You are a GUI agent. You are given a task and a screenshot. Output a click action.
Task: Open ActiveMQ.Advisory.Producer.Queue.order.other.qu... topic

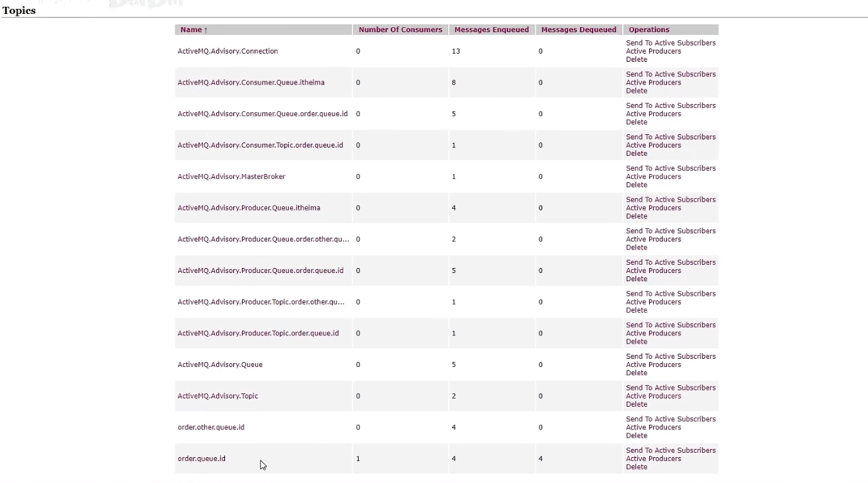coord(263,240)
